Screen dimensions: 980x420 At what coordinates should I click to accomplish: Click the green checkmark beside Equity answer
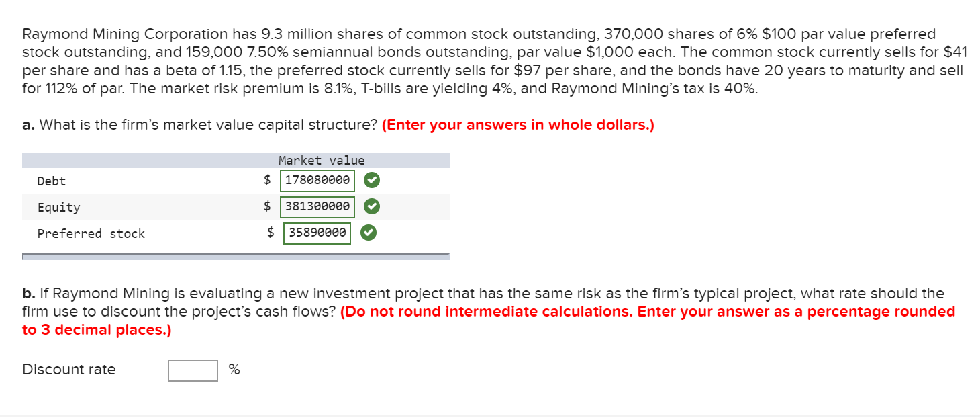[371, 206]
